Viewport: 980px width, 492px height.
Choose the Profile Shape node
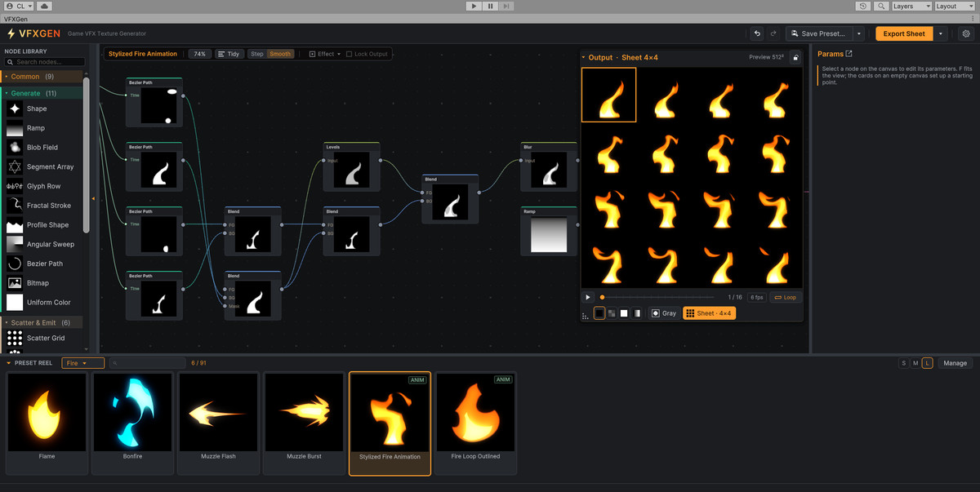(x=43, y=225)
